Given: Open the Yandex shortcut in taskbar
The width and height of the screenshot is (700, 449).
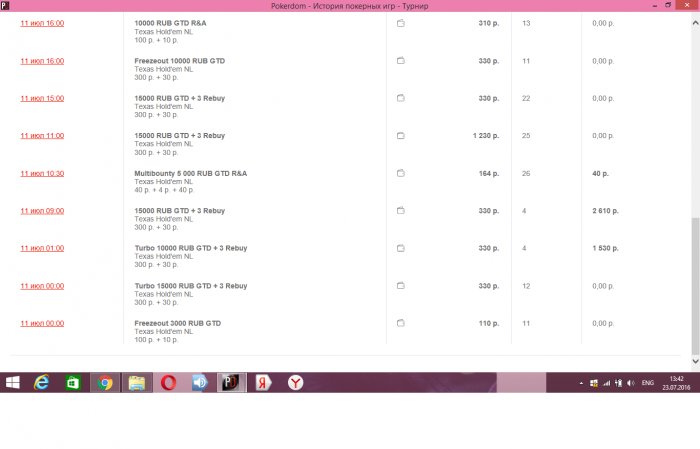Looking at the screenshot, I should point(263,382).
